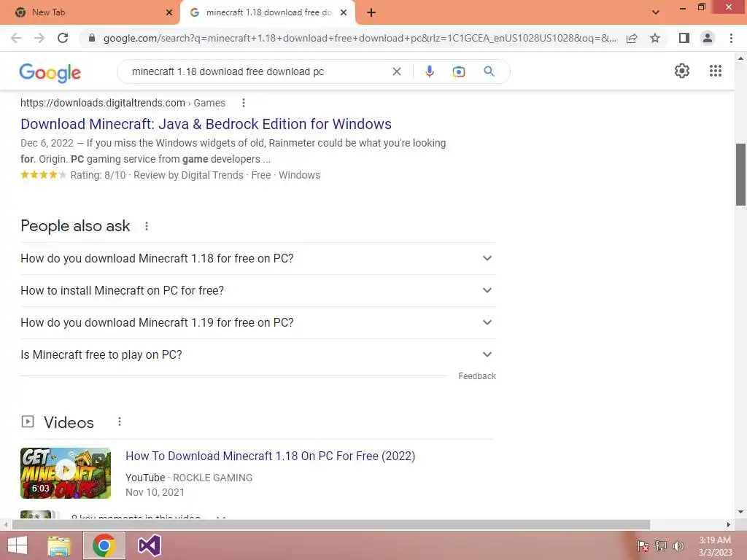Reload the current page

[x=63, y=38]
